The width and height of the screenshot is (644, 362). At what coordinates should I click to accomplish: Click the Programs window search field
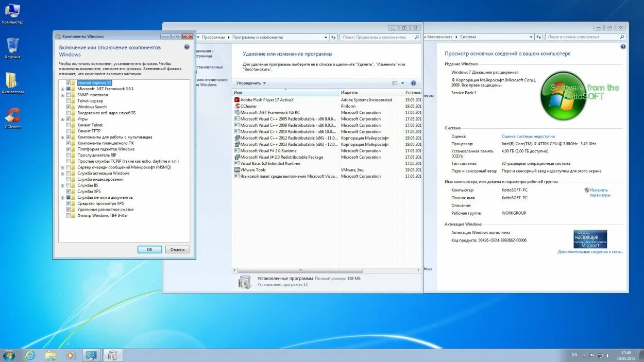pos(380,37)
